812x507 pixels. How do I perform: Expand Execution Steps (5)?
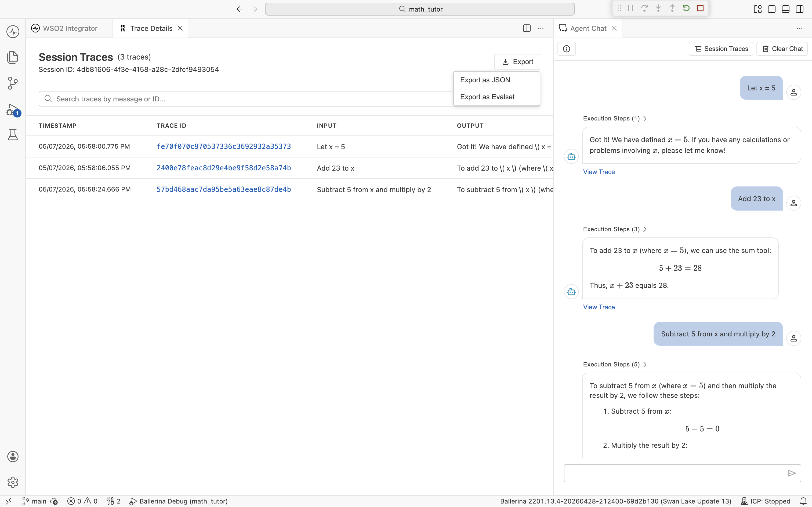point(615,365)
